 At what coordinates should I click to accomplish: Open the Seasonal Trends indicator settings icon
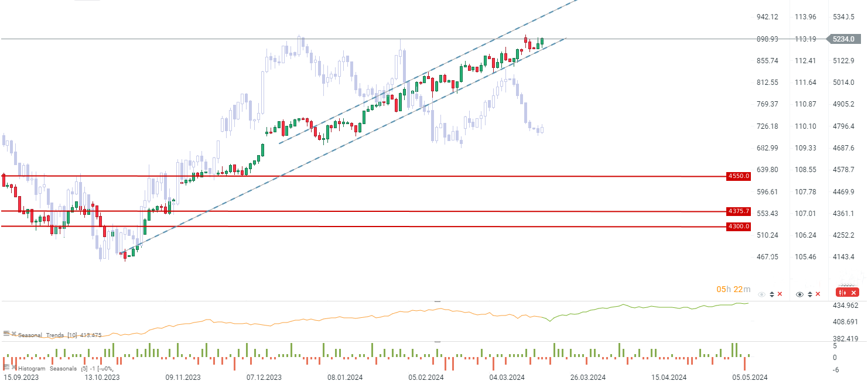[x=6, y=333]
